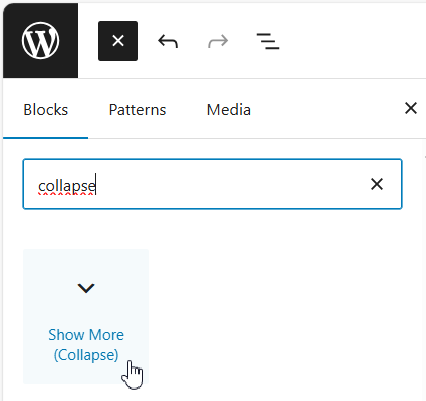Close the block inserter panel

pyautogui.click(x=411, y=108)
